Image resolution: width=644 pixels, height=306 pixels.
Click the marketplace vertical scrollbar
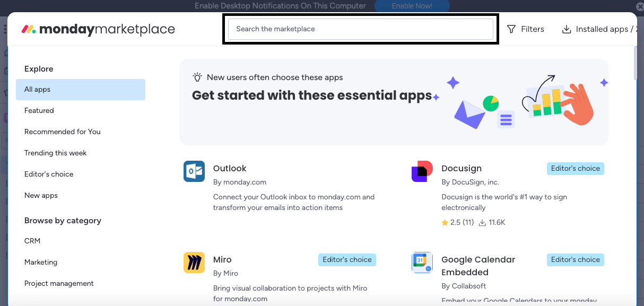point(636,63)
